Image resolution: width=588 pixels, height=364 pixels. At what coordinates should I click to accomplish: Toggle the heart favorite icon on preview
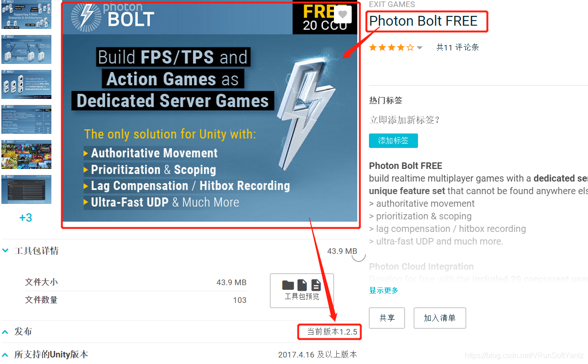point(342,14)
